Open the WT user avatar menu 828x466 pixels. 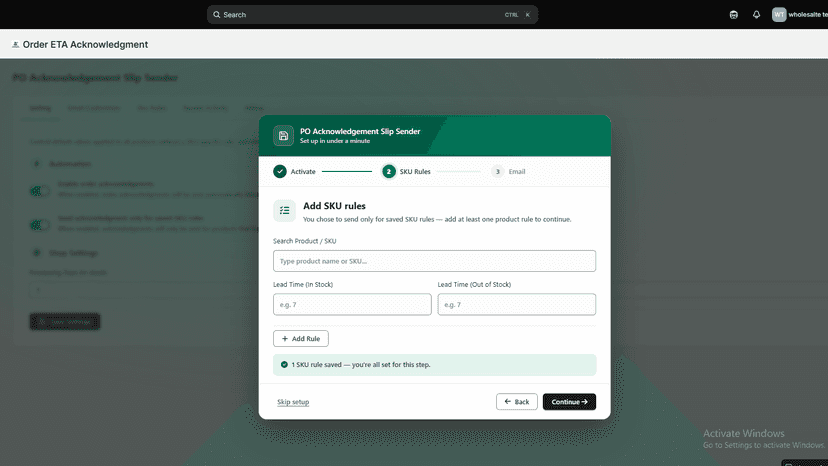click(x=779, y=15)
